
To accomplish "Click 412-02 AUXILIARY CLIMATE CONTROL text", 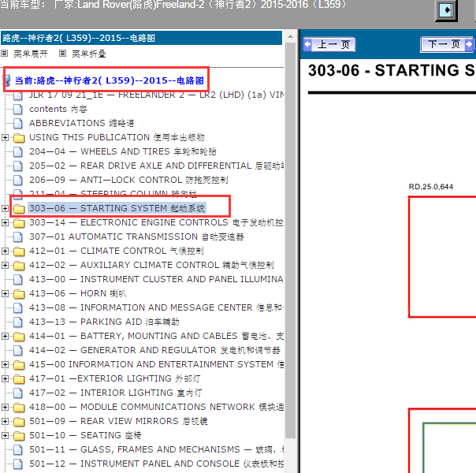I will (x=151, y=265).
